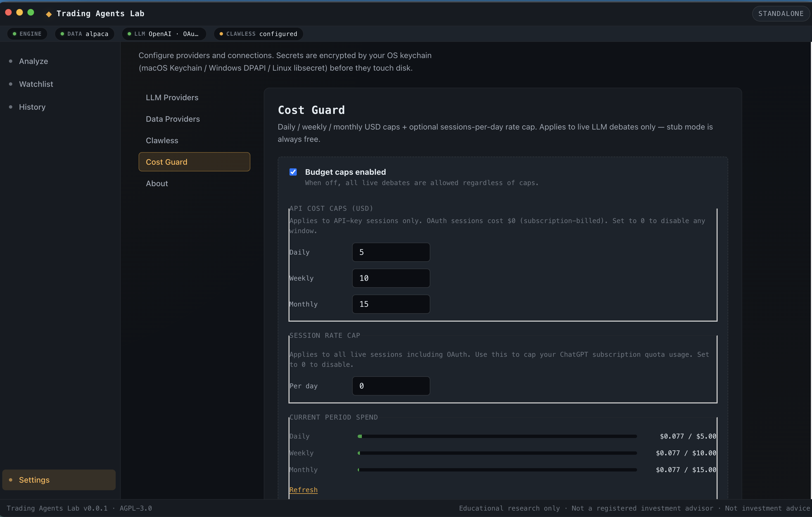Click the Refresh link under period spend
This screenshot has width=812, height=517.
click(303, 490)
